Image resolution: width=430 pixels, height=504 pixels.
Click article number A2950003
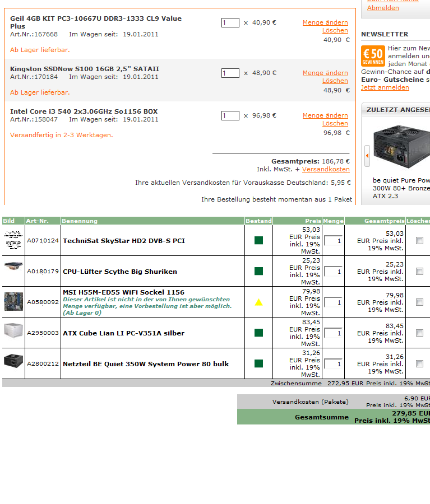click(x=43, y=333)
